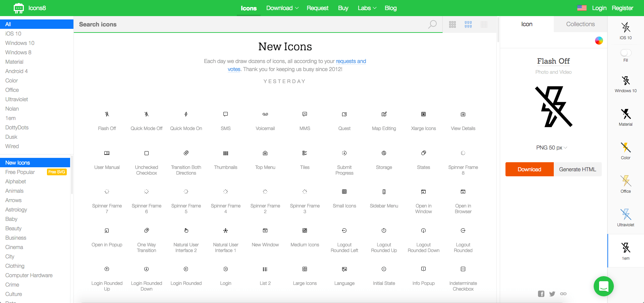The image size is (644, 303).
Task: Open the Request page
Action: point(318,8)
